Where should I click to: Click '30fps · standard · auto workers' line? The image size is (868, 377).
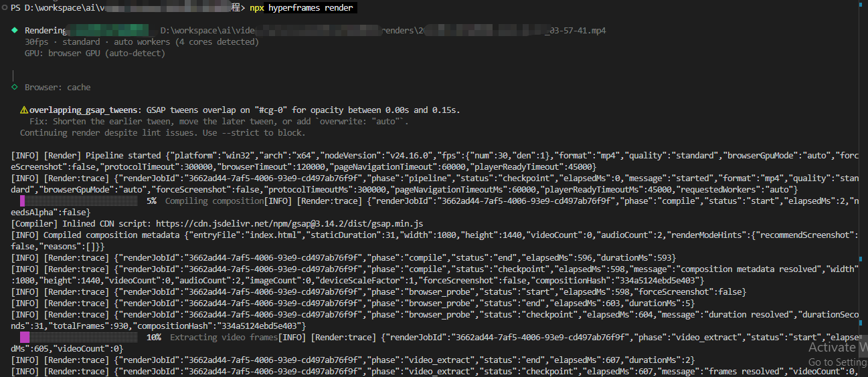pos(141,41)
